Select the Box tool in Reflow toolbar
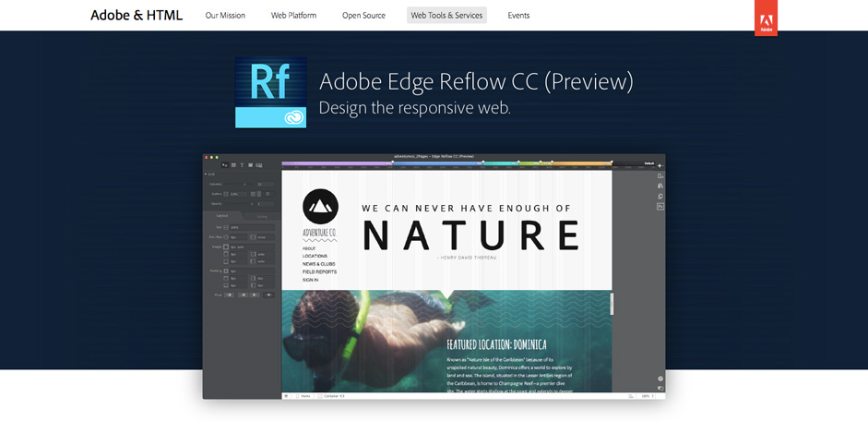Screen dimensions: 868x421 (233, 165)
